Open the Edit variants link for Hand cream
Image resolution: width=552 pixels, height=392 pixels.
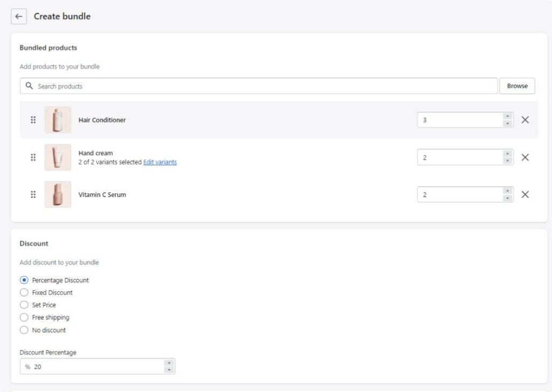pyautogui.click(x=160, y=162)
